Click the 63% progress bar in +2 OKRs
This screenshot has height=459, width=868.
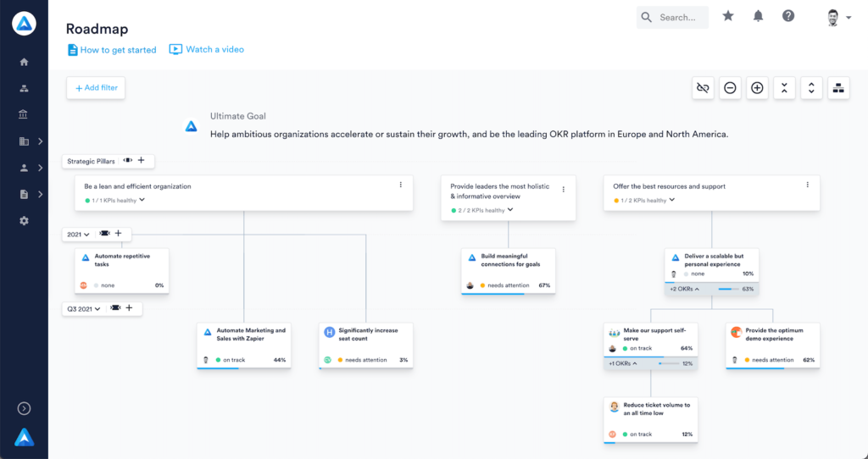(x=728, y=289)
